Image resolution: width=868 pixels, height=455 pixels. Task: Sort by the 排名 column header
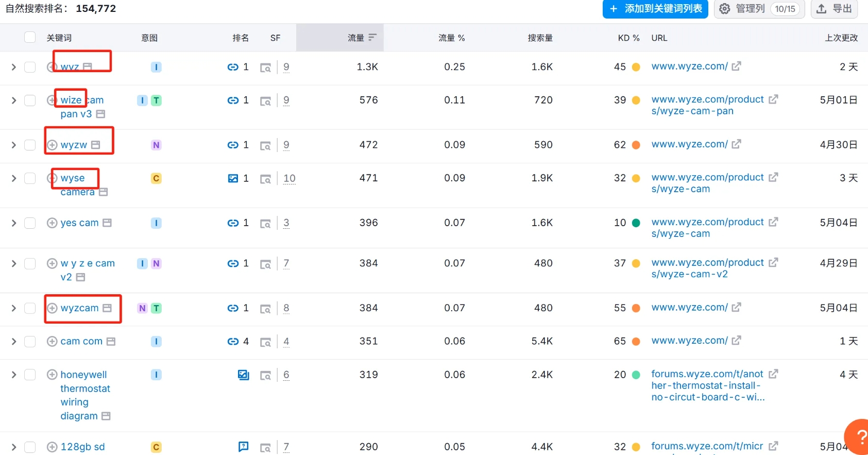pos(241,38)
